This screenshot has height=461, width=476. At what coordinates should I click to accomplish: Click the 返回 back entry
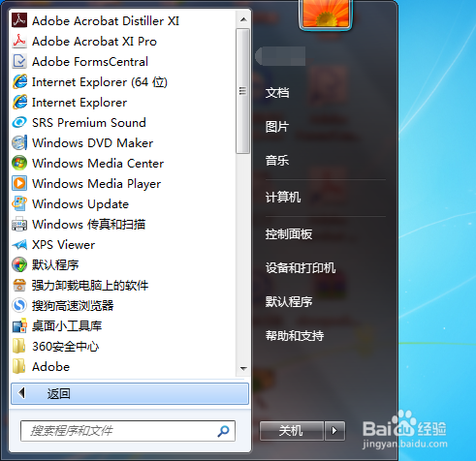pyautogui.click(x=130, y=393)
